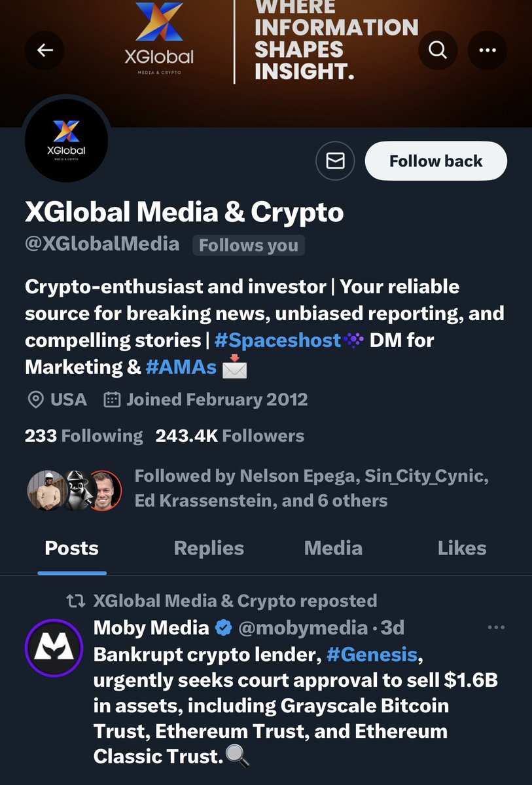Open Moby Media avatar icon

pyautogui.click(x=54, y=648)
